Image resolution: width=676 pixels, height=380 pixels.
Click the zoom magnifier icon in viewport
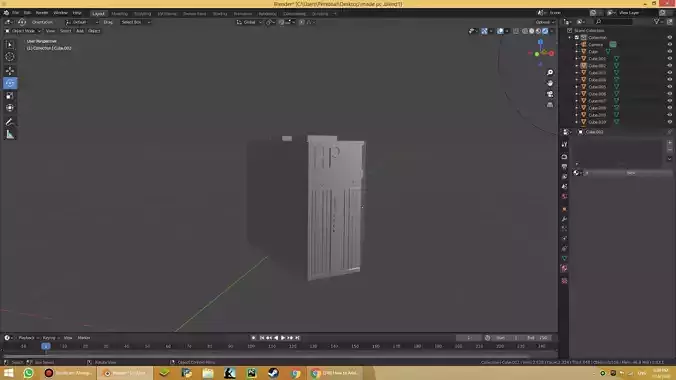(550, 72)
